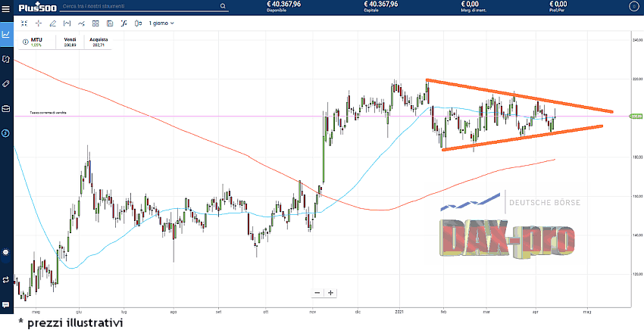Open the chart view in sidebar
The image size is (644, 330).
coord(6,35)
